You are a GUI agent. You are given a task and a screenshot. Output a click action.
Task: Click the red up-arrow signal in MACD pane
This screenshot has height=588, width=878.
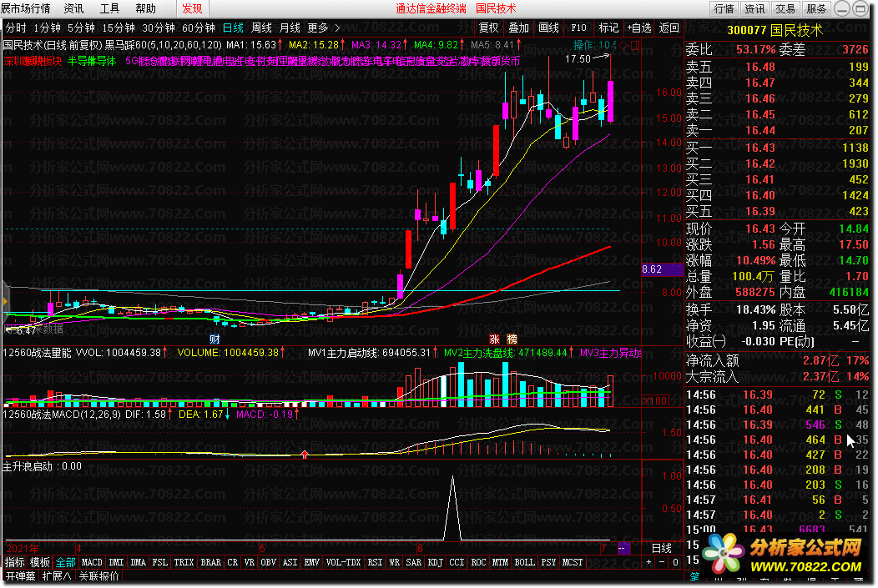tap(305, 455)
